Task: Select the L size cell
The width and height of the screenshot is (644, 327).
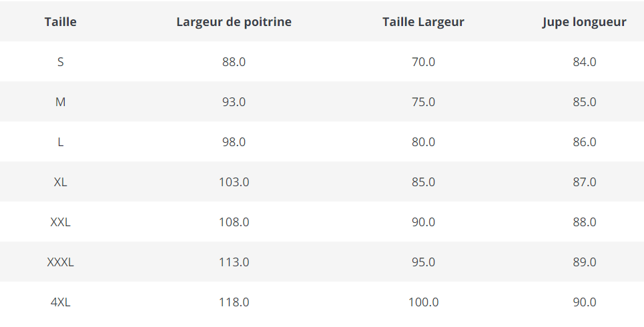Action: pyautogui.click(x=61, y=142)
